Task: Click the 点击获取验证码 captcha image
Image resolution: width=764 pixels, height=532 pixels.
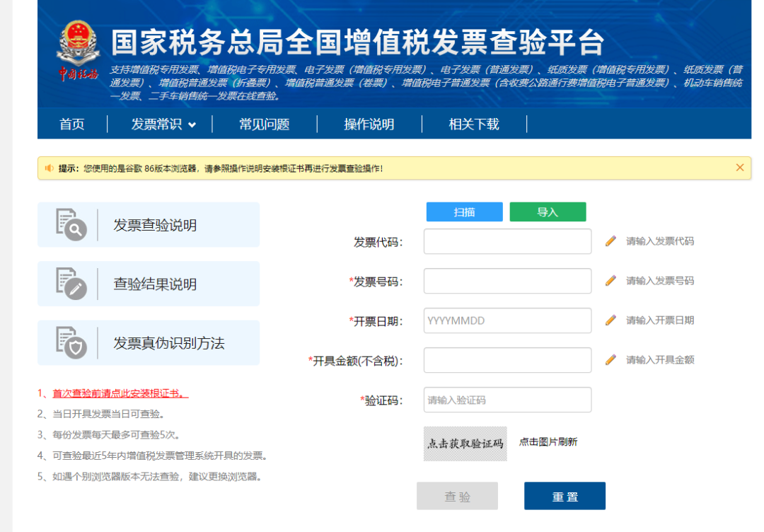Action: tap(465, 444)
